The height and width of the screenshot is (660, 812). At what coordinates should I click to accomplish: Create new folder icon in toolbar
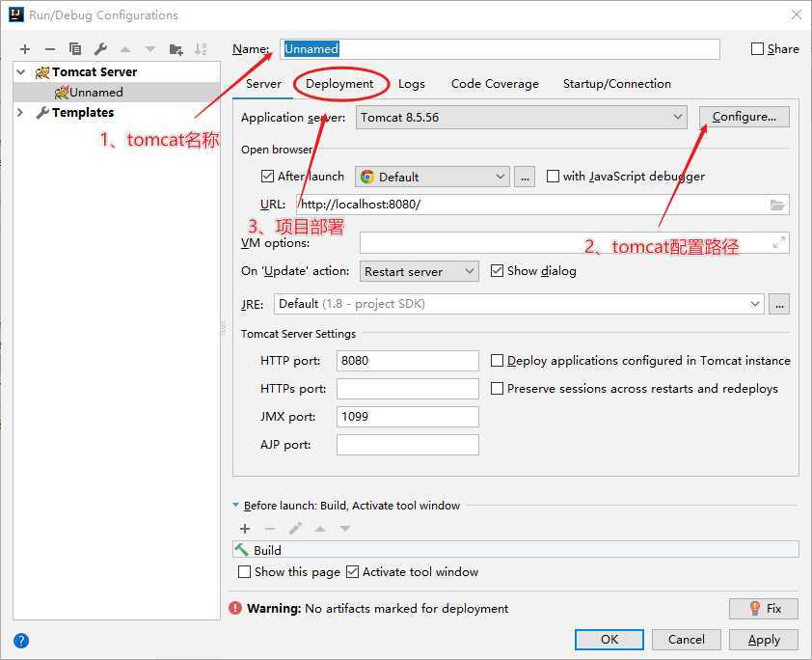click(176, 49)
